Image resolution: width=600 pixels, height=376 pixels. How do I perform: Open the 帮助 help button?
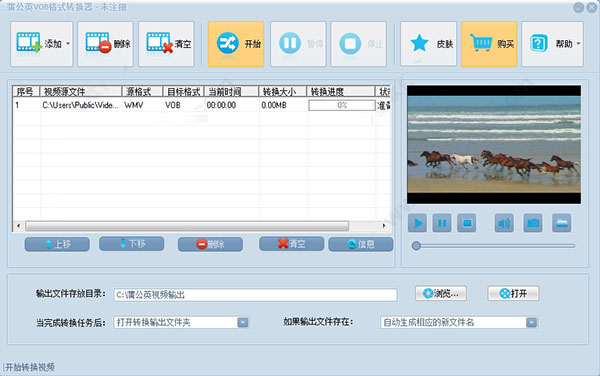(x=552, y=44)
